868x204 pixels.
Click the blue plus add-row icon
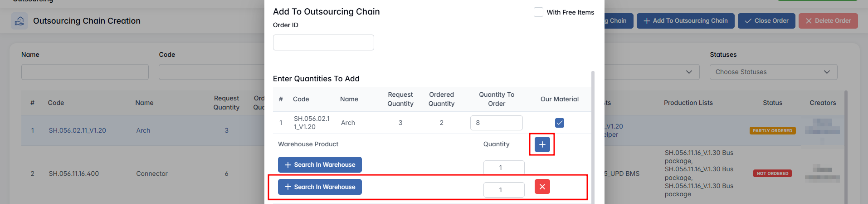click(x=542, y=144)
